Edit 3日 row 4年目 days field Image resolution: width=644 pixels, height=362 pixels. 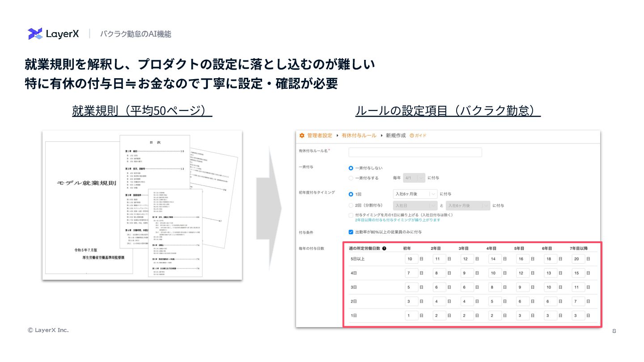(495, 287)
